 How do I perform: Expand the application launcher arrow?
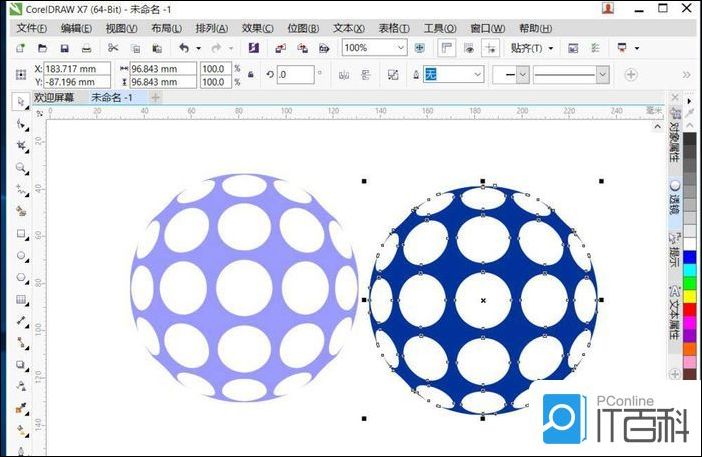click(x=637, y=48)
